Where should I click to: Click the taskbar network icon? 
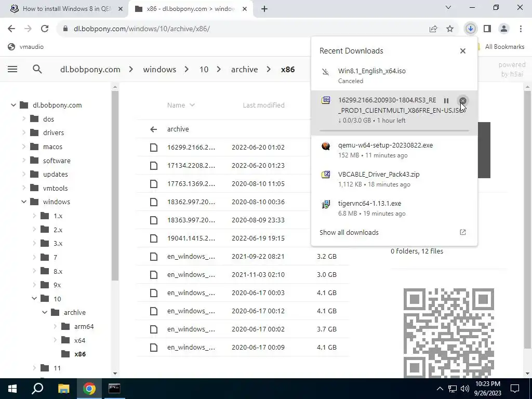[x=453, y=389]
